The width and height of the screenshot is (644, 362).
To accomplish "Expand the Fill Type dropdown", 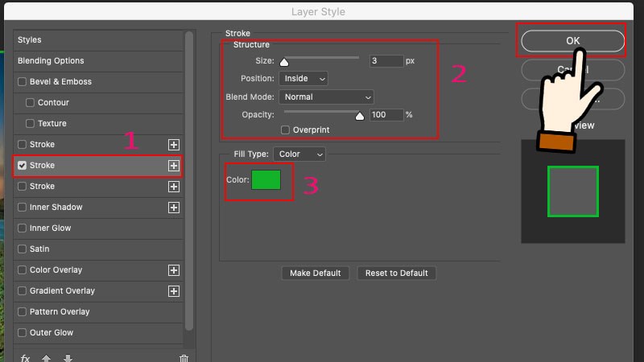I will pos(299,154).
